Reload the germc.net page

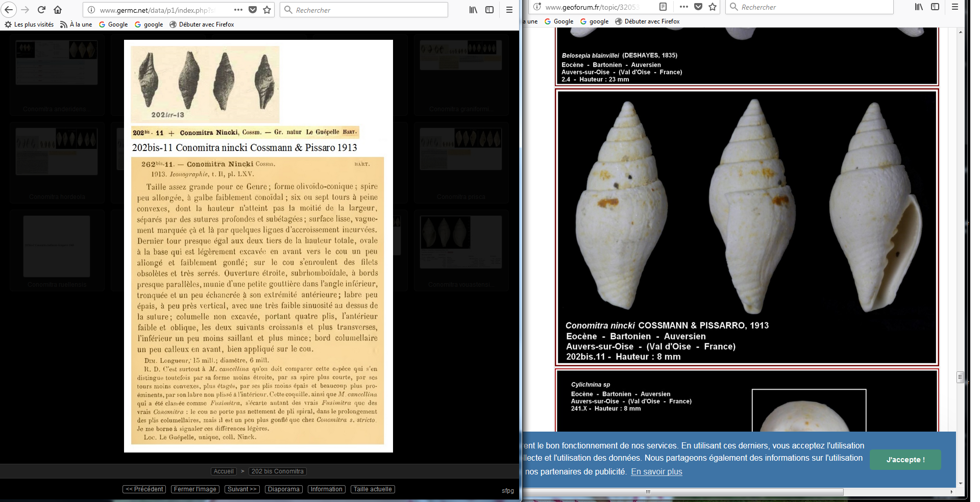(42, 10)
